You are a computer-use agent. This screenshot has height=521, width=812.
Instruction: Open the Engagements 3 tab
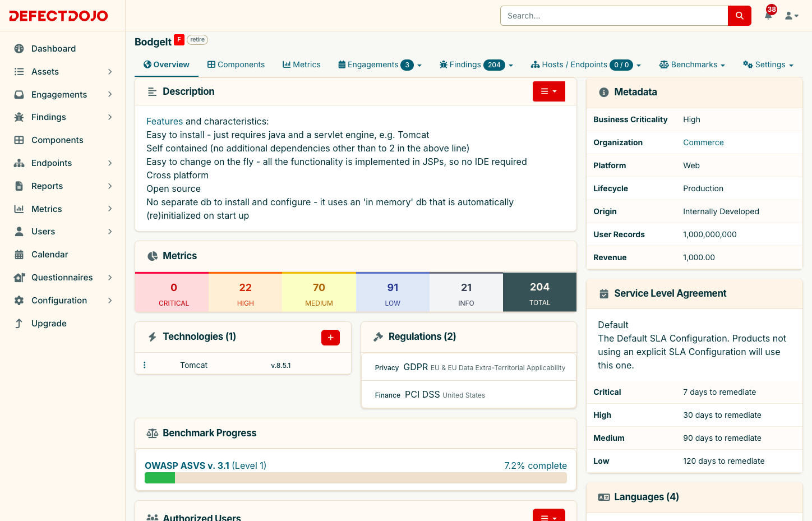380,64
